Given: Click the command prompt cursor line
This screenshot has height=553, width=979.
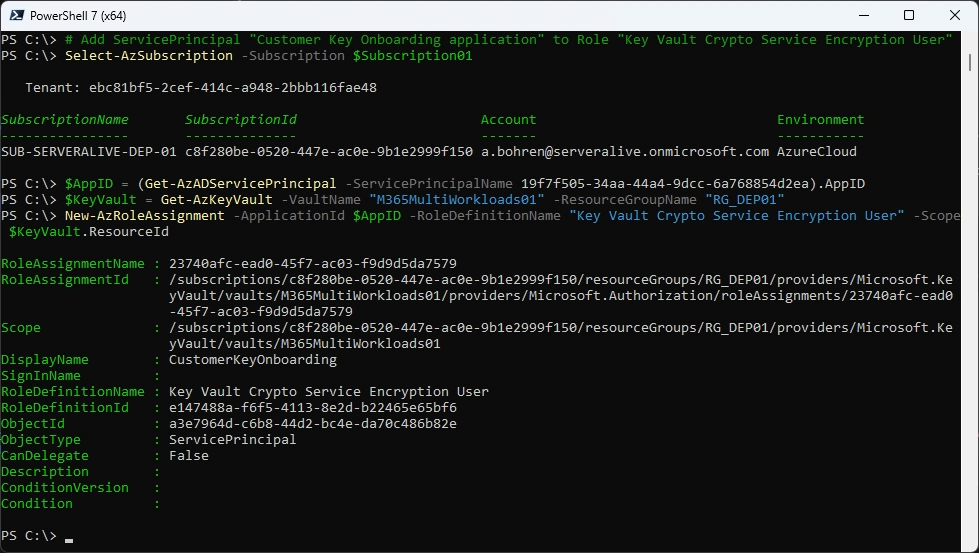Looking at the screenshot, I should (x=37, y=536).
